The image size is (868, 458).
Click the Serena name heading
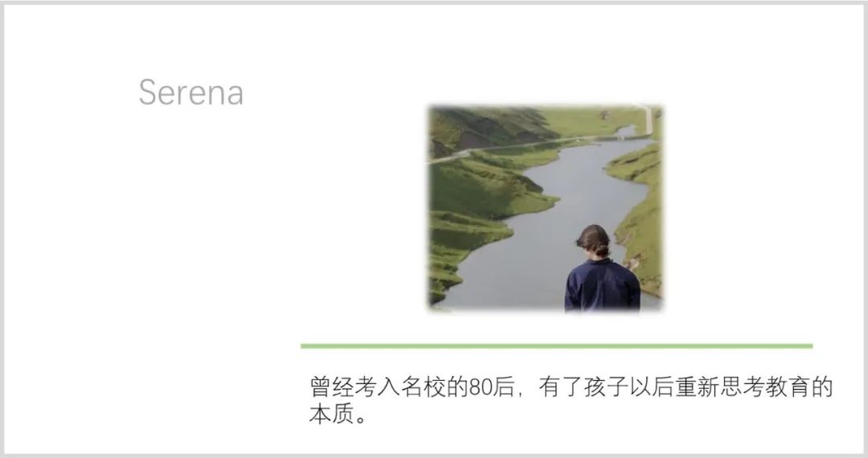coord(191,92)
